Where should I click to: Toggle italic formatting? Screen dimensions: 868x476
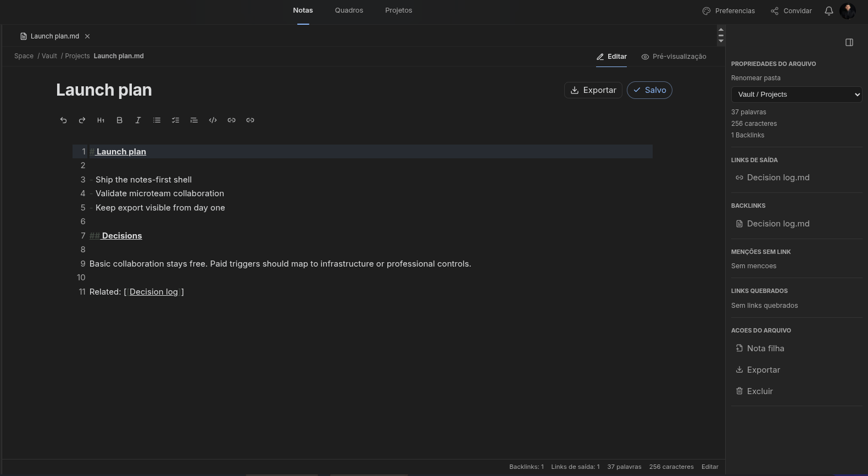tap(138, 120)
